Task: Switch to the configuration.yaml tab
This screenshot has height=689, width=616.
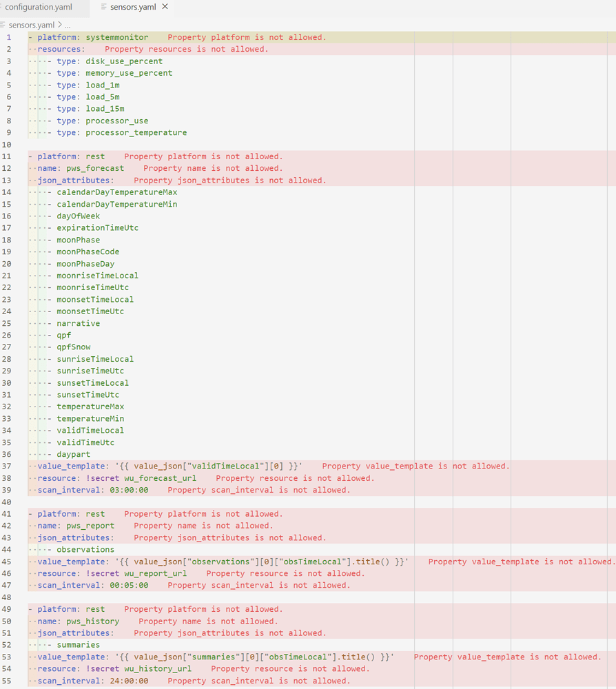Action: click(38, 8)
